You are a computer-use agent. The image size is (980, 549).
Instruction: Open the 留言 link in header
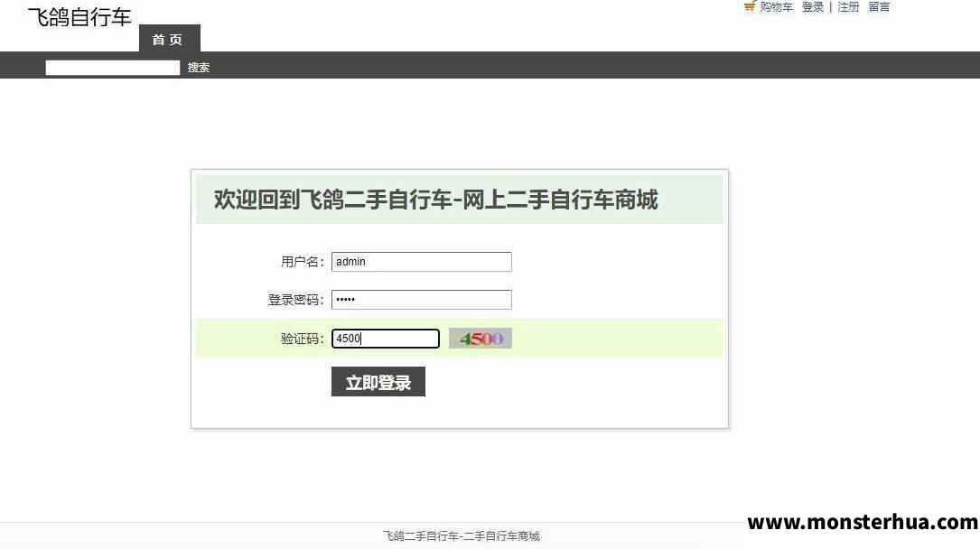[879, 7]
